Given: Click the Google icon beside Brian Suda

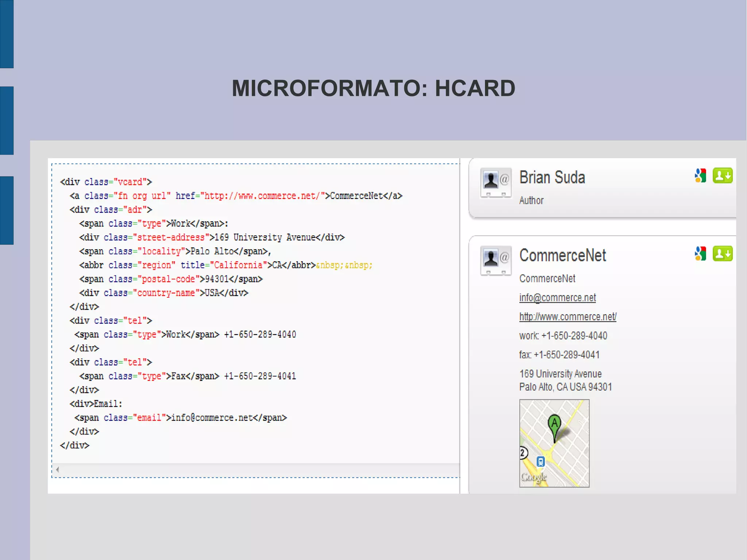Looking at the screenshot, I should coord(700,175).
